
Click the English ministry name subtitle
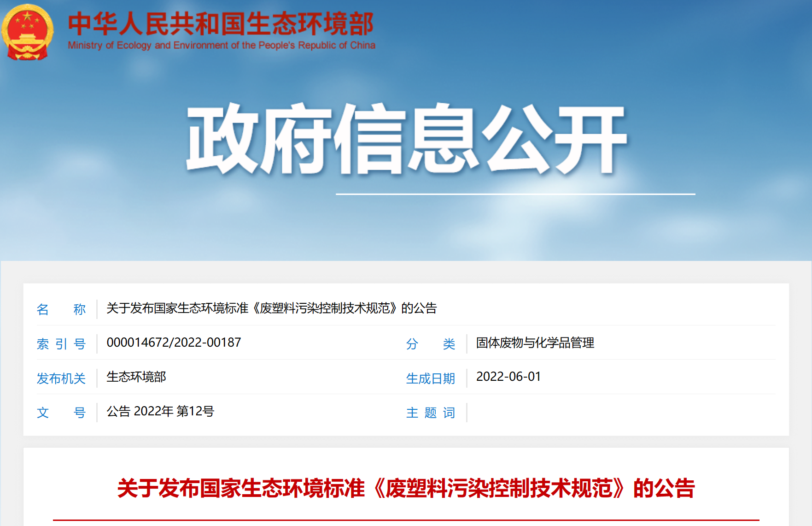click(222, 45)
